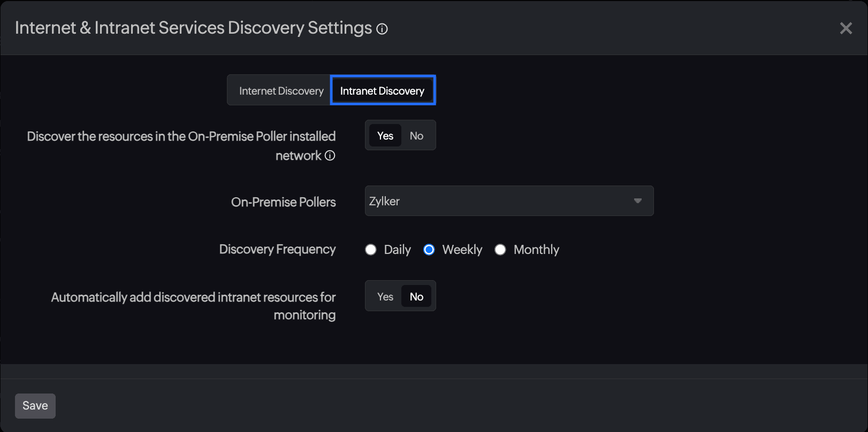Click the "On-Premise Pollers" field label
The image size is (868, 432).
pos(283,202)
